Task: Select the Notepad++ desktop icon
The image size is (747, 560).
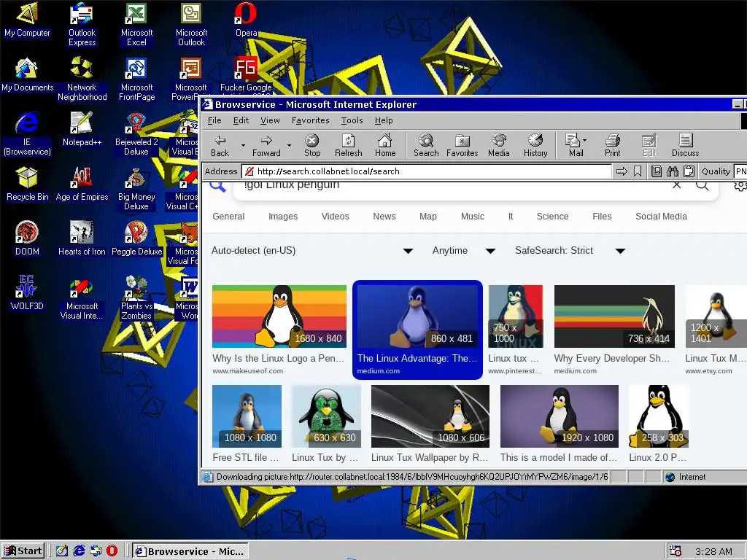Action: pos(82,128)
